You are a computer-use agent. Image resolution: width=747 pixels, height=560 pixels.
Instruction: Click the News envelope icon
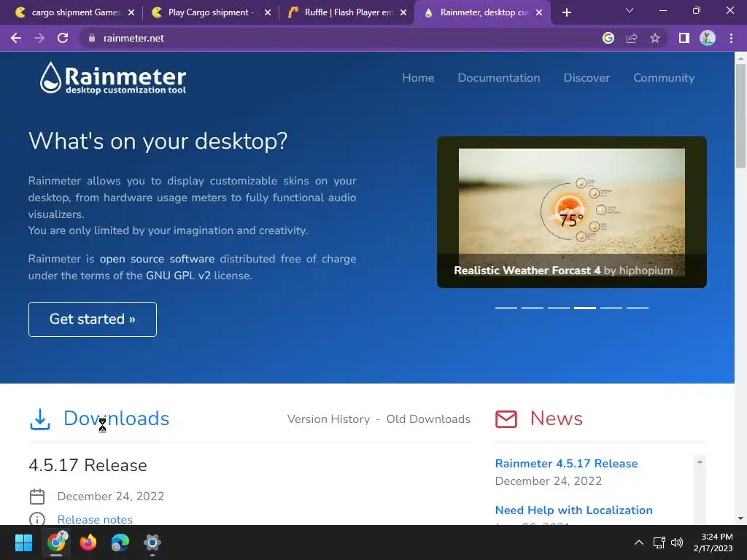[506, 419]
